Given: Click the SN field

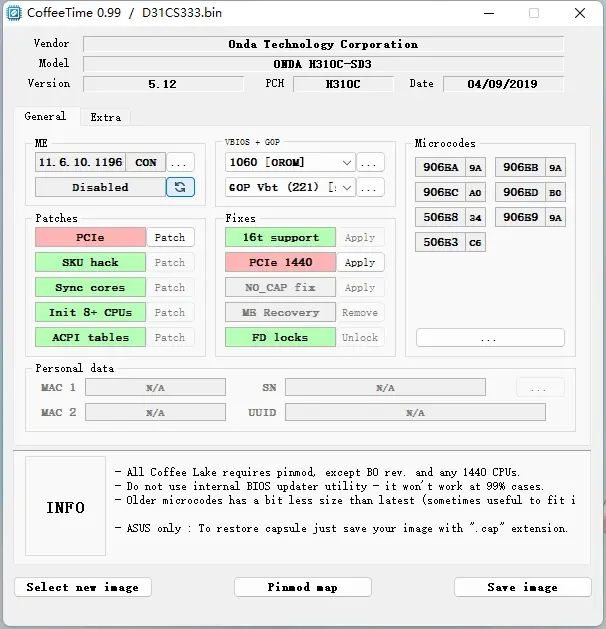Looking at the screenshot, I should coord(385,388).
